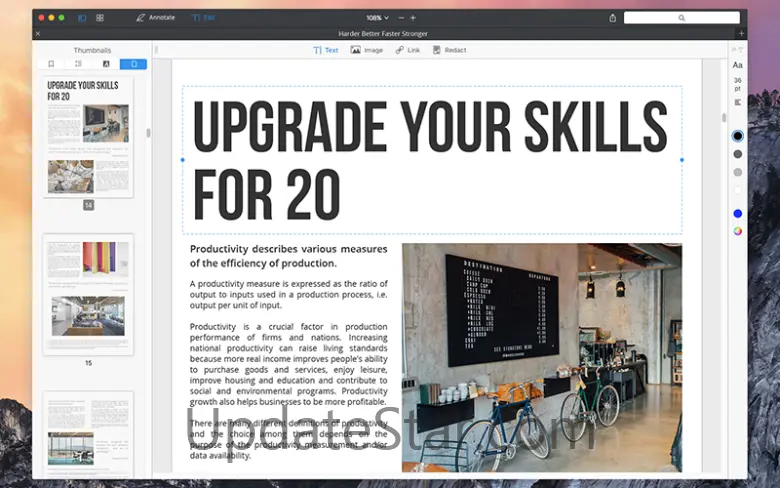Change the 36 pt font size
Image resolution: width=780 pixels, height=488 pixels.
coord(737,84)
